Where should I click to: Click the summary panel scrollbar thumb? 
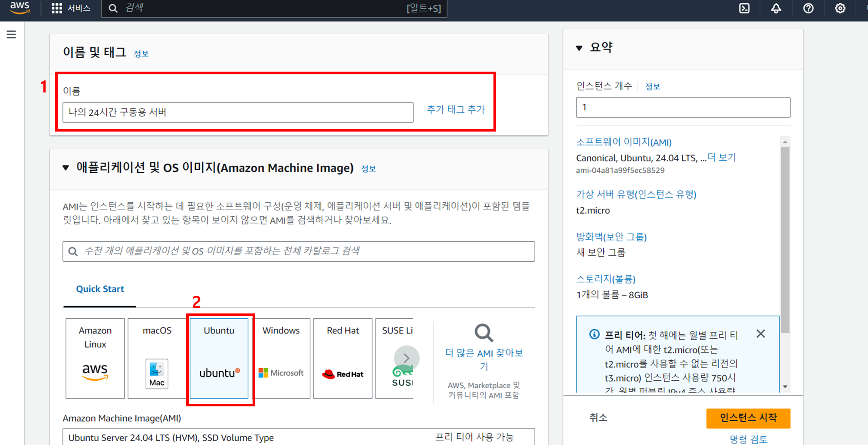(785, 240)
